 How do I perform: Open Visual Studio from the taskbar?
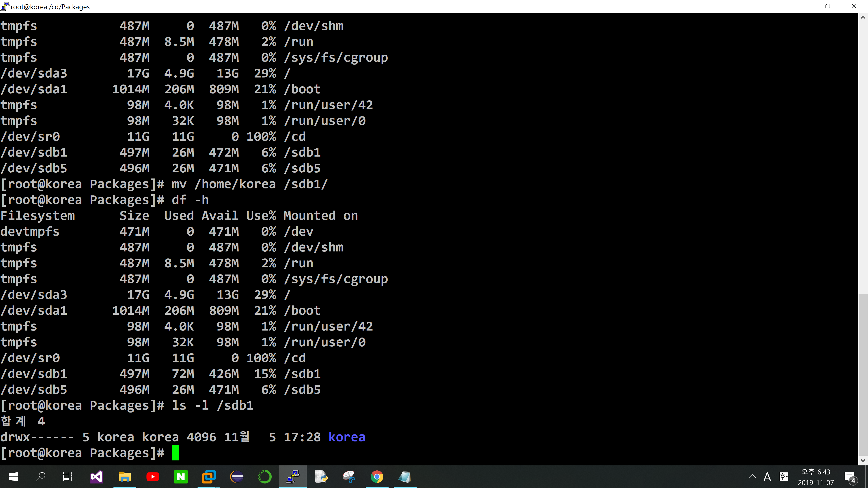tap(97, 476)
